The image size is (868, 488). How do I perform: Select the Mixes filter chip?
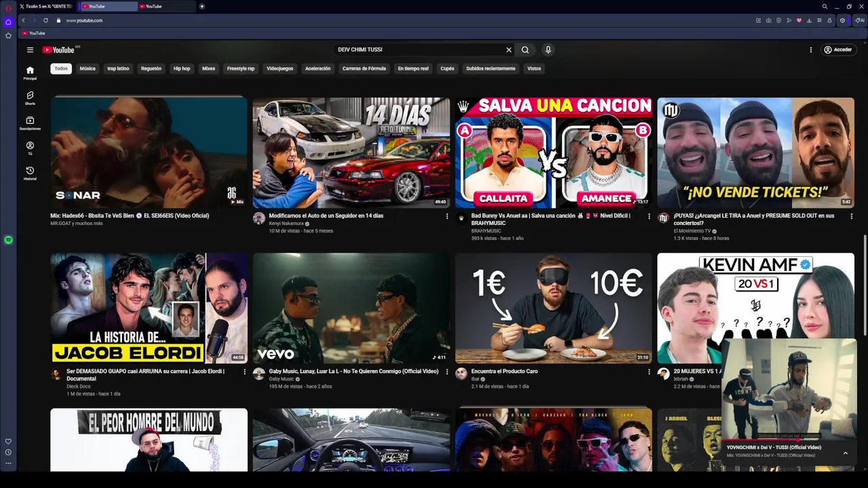[208, 68]
